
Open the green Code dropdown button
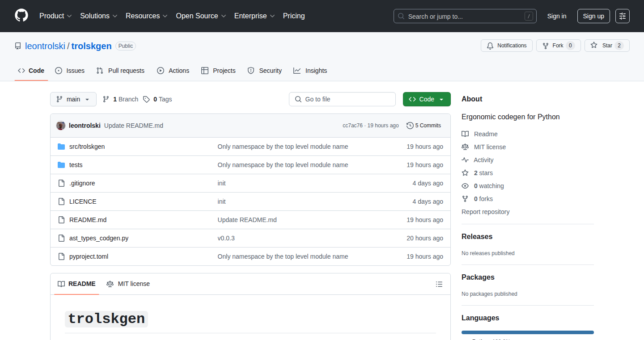pyautogui.click(x=427, y=99)
